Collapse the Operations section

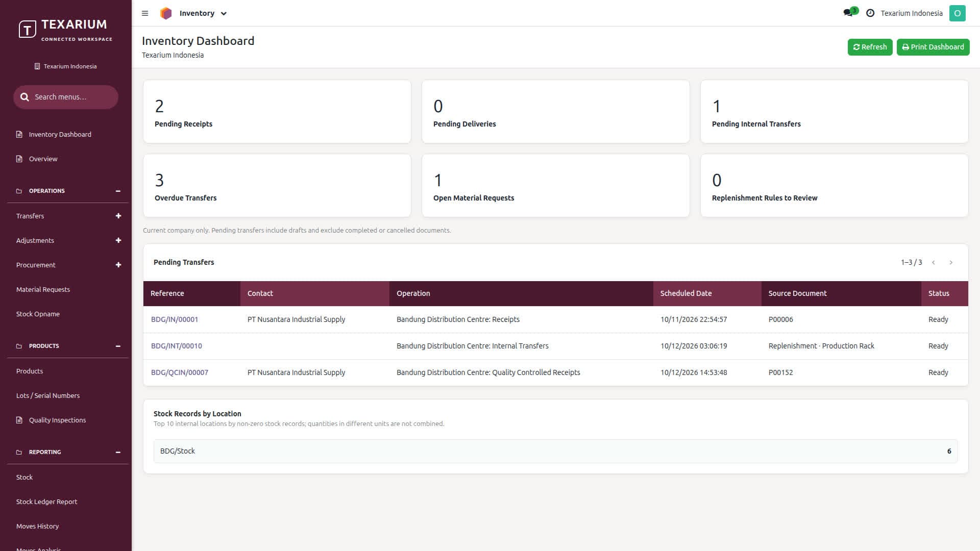pyautogui.click(x=118, y=191)
